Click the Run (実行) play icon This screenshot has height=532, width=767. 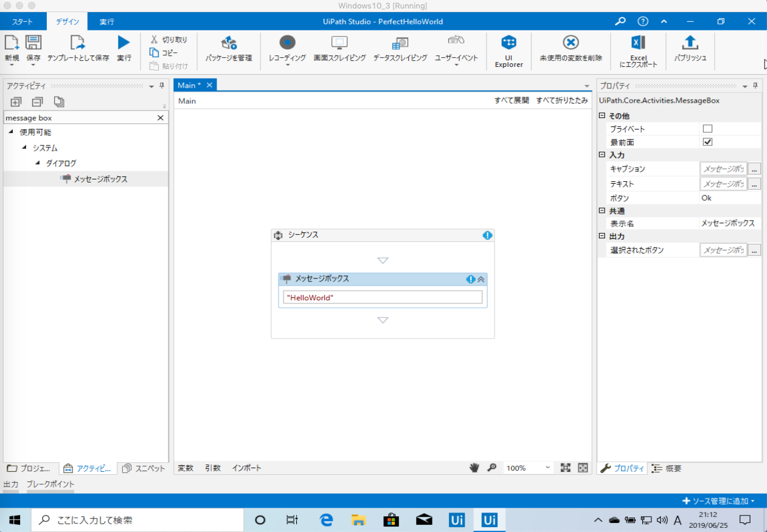tap(124, 43)
